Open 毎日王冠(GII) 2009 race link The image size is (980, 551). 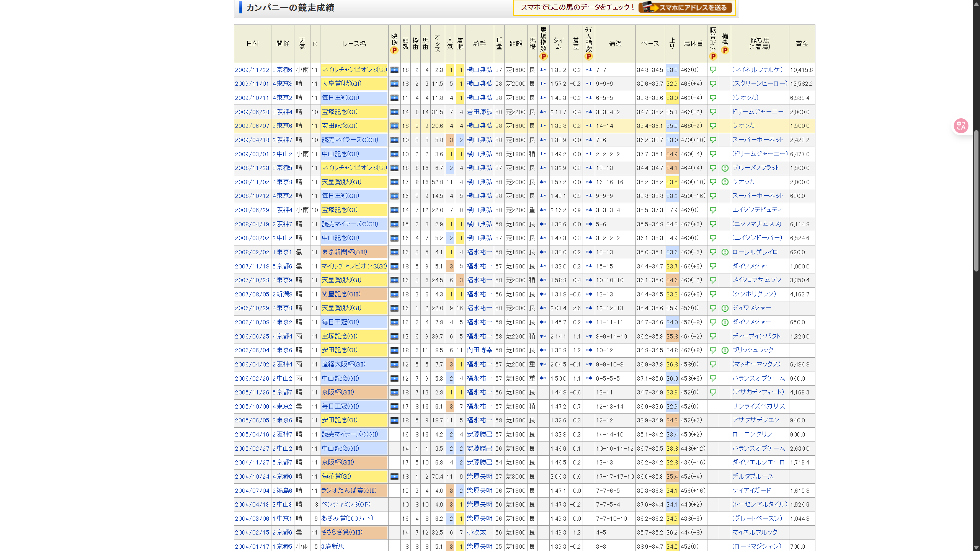pos(340,98)
